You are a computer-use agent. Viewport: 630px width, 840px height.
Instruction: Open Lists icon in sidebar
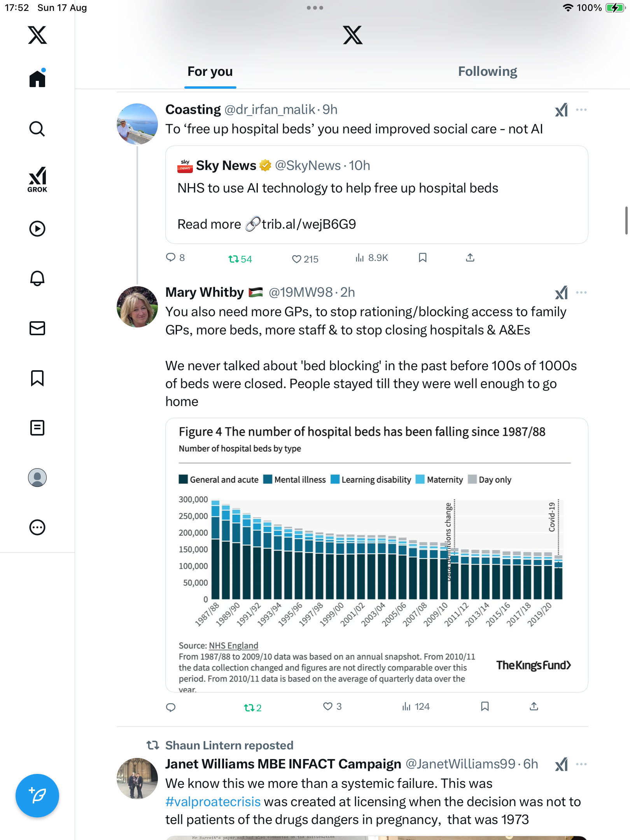[x=37, y=428]
